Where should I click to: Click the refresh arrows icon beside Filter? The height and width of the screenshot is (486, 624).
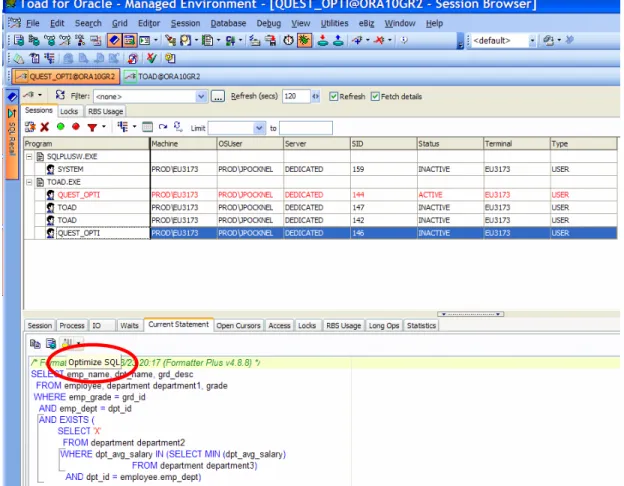60,96
